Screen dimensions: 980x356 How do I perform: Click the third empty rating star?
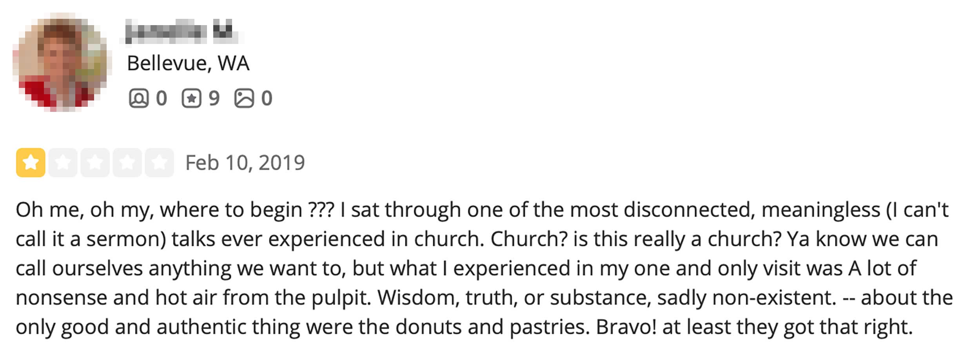pyautogui.click(x=95, y=162)
